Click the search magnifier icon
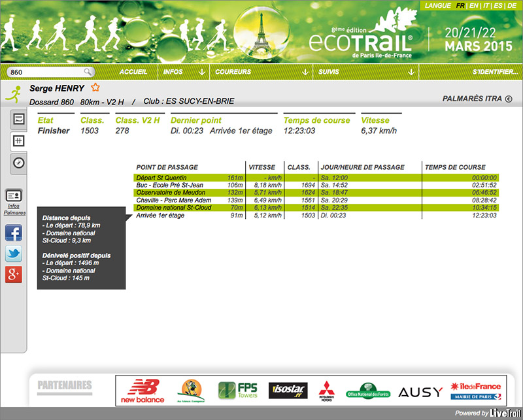Viewport: 523px width, 420px height. (x=88, y=72)
